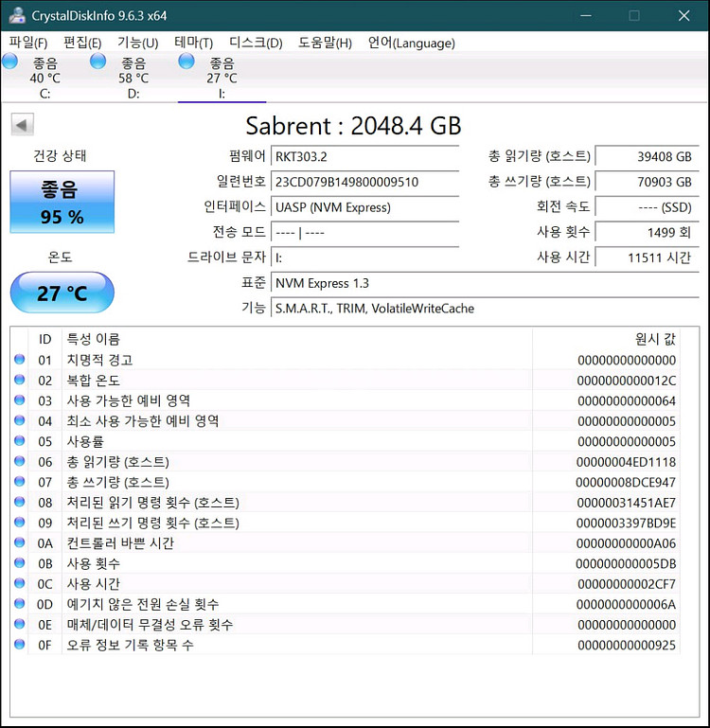Screen dimensions: 710x728
Task: Click the CrystalDiskInfo app icon in title bar
Action: (x=16, y=15)
